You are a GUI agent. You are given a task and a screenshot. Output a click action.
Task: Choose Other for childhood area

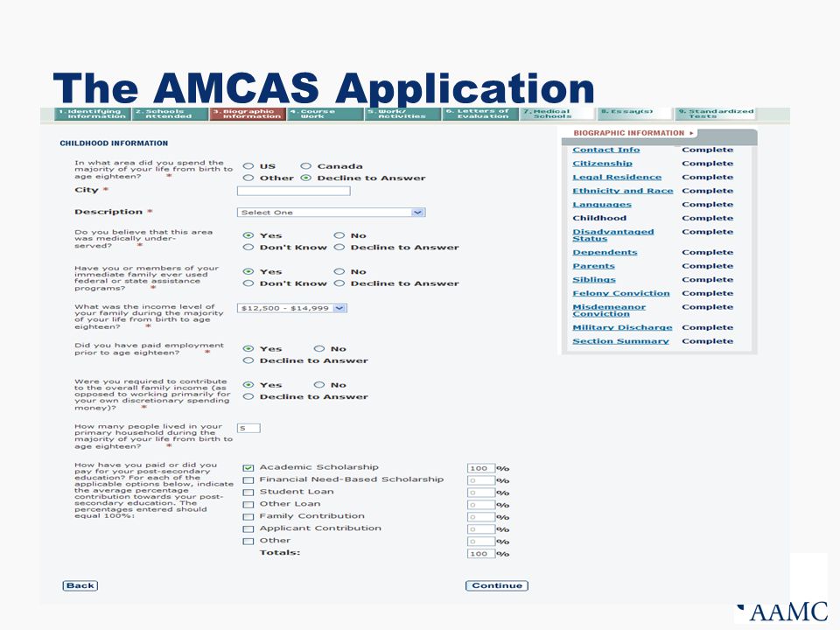click(x=248, y=178)
